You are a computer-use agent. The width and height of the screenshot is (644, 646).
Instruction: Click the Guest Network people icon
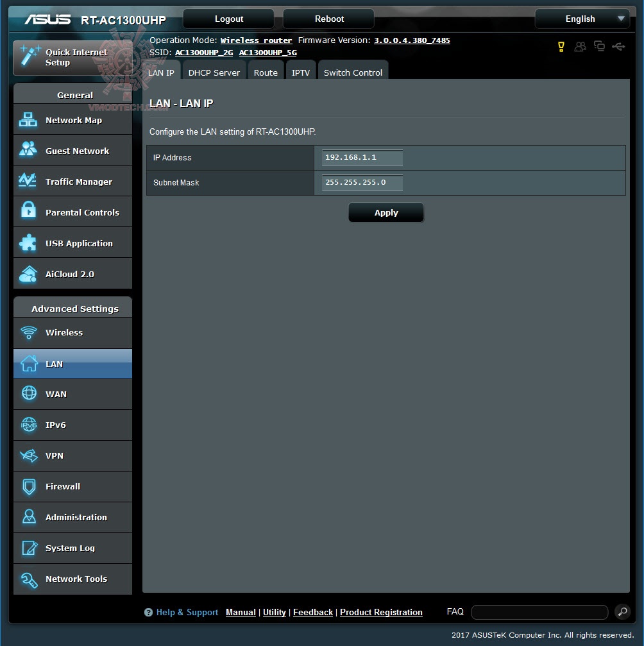click(28, 149)
